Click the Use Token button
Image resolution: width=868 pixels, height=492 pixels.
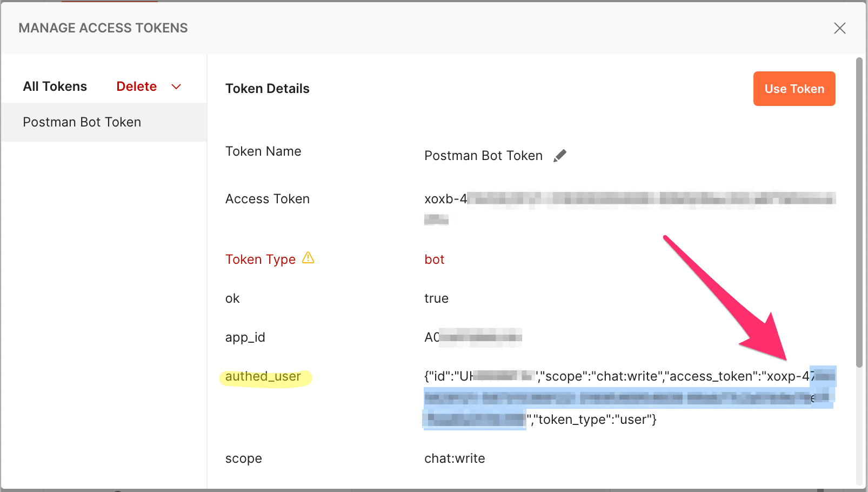[794, 89]
